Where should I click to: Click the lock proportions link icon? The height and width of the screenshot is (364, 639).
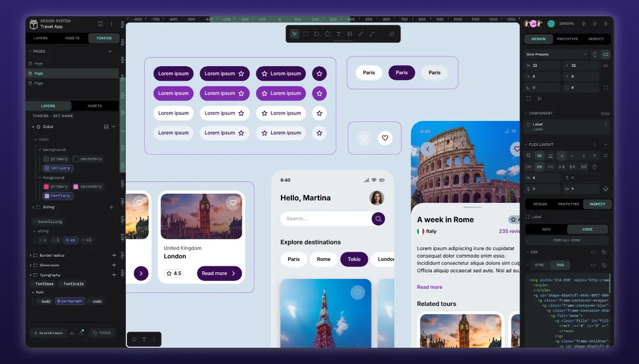coord(605,66)
